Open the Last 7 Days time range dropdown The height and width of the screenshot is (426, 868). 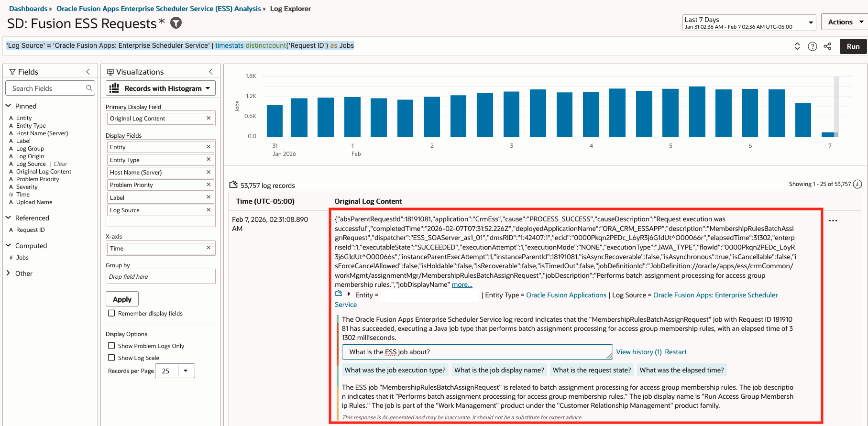coord(748,22)
